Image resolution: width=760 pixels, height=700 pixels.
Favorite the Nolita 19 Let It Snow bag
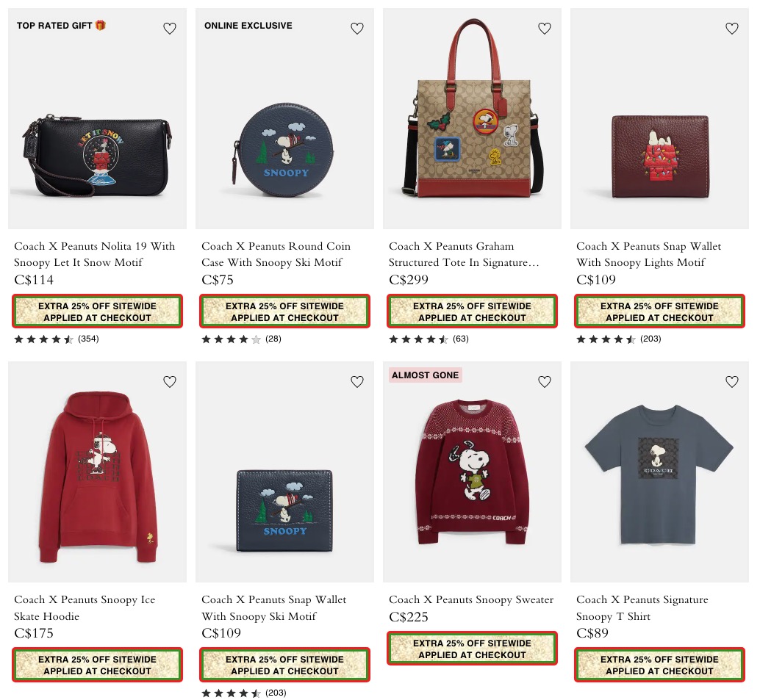170,29
